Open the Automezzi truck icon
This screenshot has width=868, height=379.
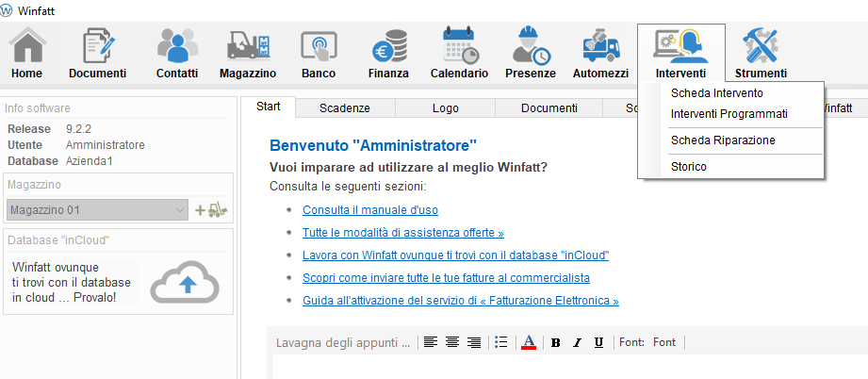pyautogui.click(x=600, y=46)
